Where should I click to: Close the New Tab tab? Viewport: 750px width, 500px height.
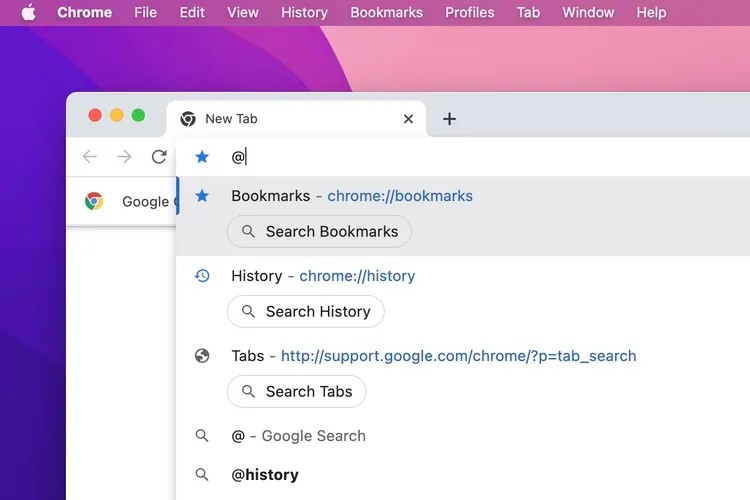pyautogui.click(x=408, y=119)
